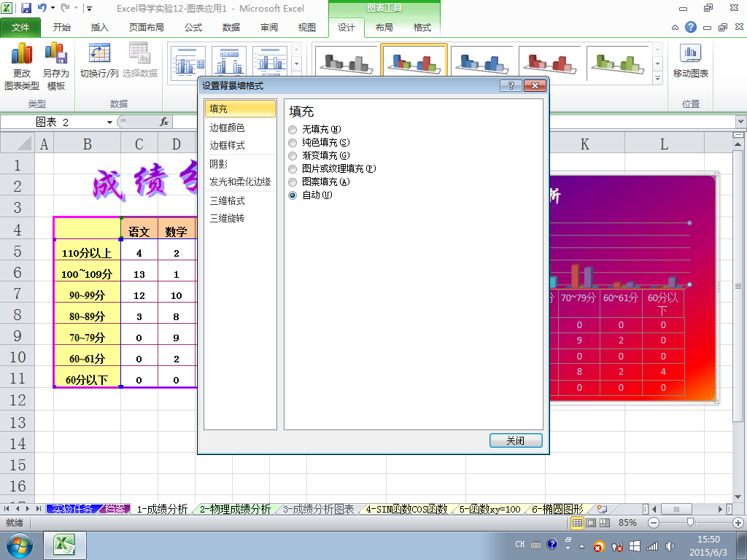747x560 pixels.
Task: Open 3-D Format (三维格式) dialog category
Action: 239,201
